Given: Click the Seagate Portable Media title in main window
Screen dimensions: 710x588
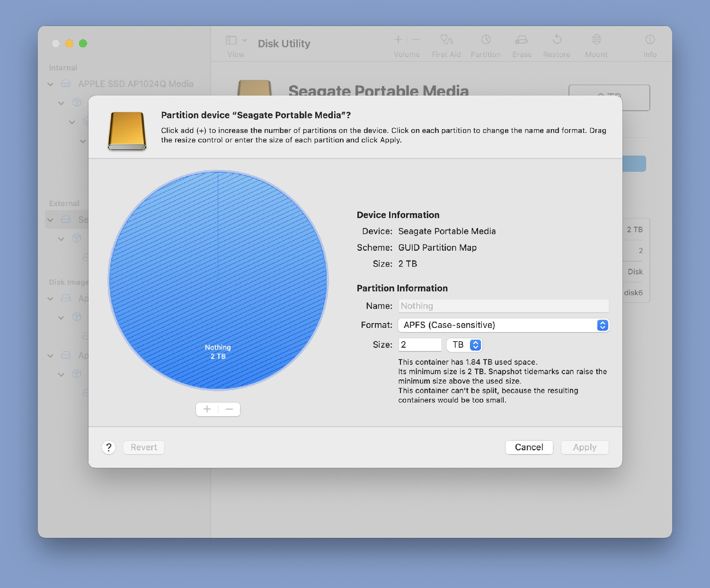Looking at the screenshot, I should (379, 90).
